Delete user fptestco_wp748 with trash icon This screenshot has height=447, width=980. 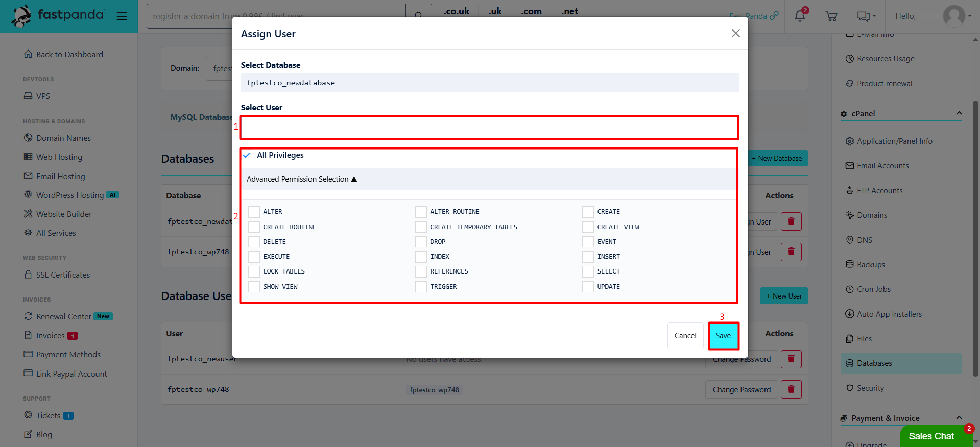(x=791, y=389)
